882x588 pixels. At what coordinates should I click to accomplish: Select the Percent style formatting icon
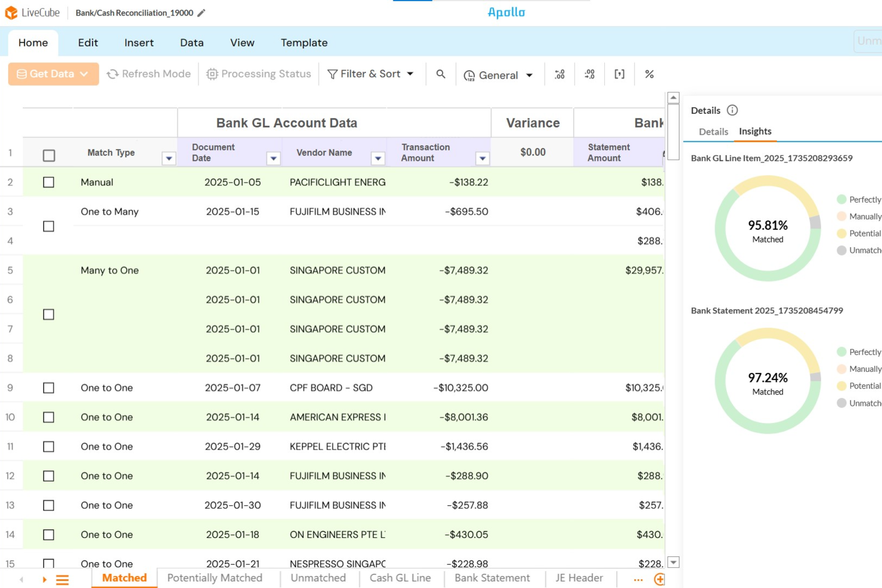click(x=648, y=74)
